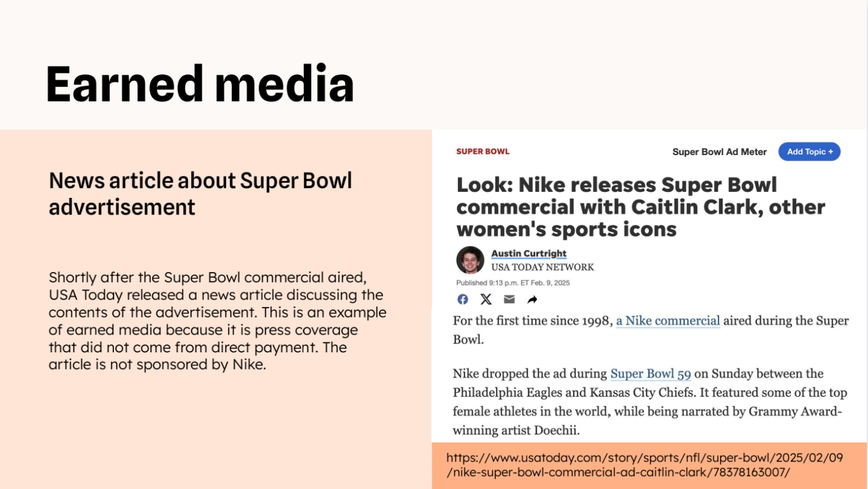Click the paragraph starting 'Nike dropped the ad'
868x489 pixels.
click(x=650, y=402)
